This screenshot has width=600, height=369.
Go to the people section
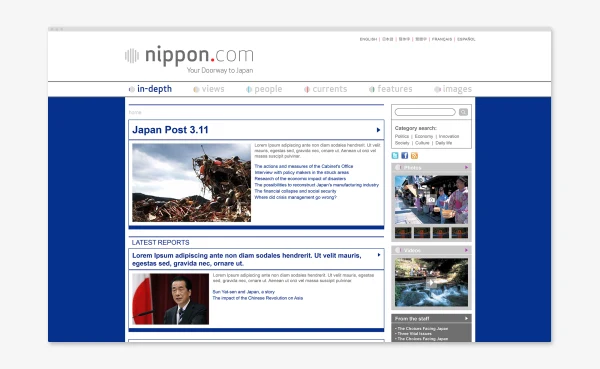click(x=268, y=89)
